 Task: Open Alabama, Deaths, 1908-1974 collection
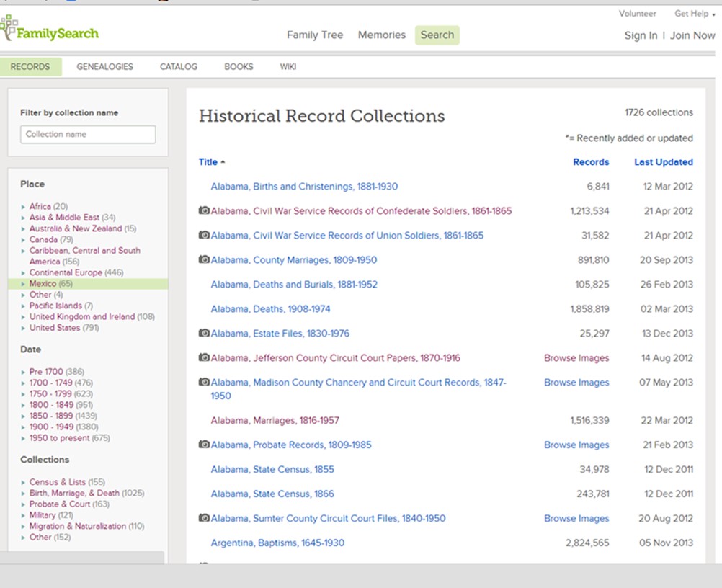[x=271, y=308]
